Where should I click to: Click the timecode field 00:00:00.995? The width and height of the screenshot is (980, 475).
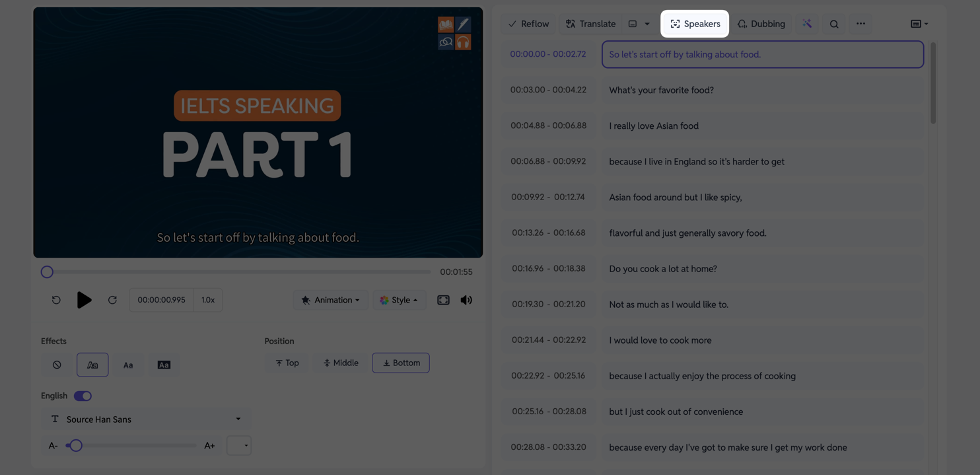pos(161,300)
